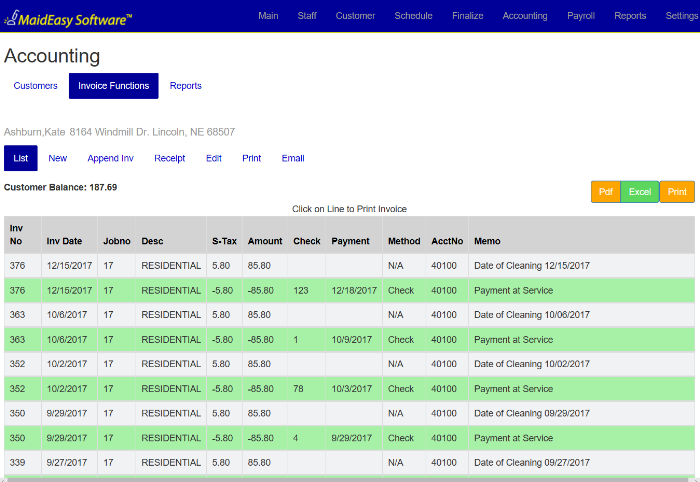This screenshot has height=482, width=700.
Task: Click the Jobno column header
Action: click(117, 235)
